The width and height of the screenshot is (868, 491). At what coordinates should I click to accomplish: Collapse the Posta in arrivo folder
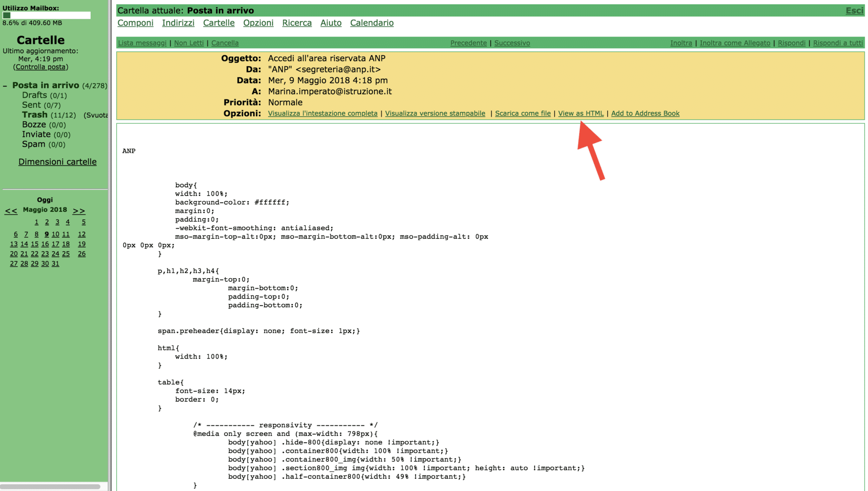pyautogui.click(x=5, y=86)
